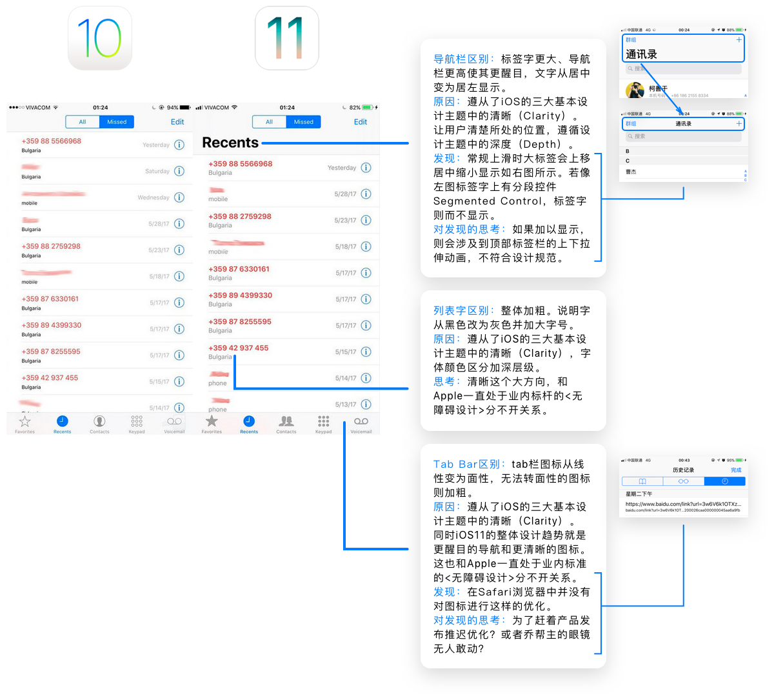Viewport: 774px width, 700px height.
Task: Click the iOS 10 logo icon
Action: 100,38
